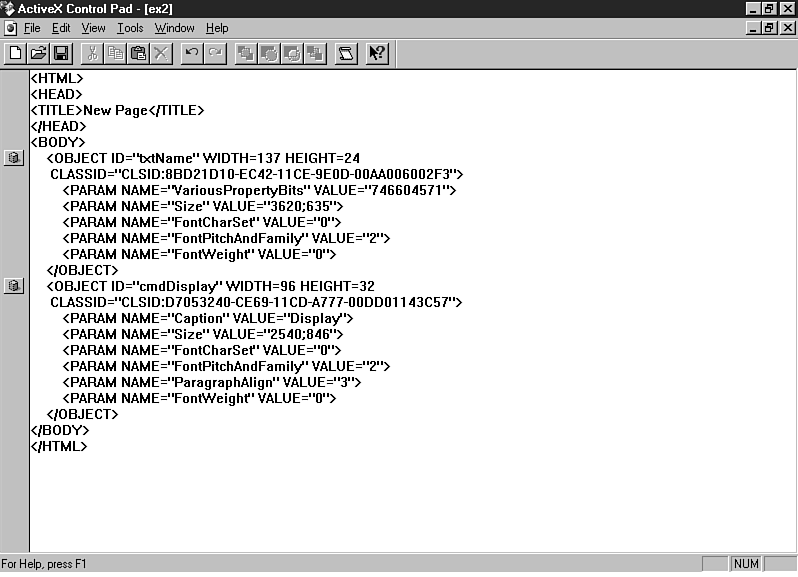This screenshot has height=577, width=798.
Task: Minimize the ex2 document window
Action: click(x=753, y=28)
